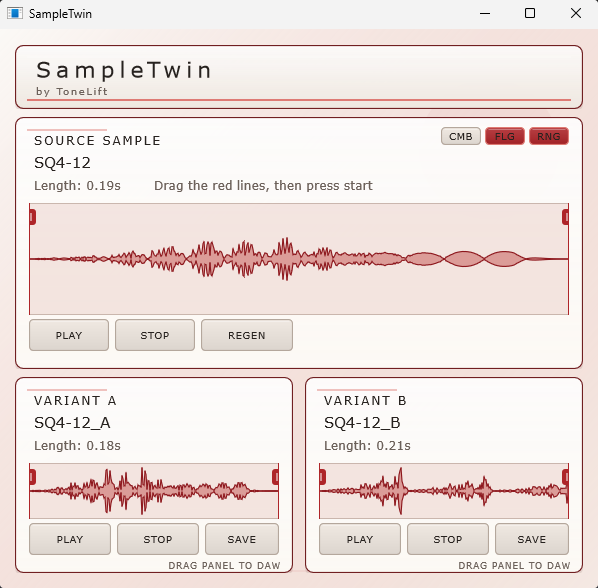
Task: Select Variant B waveform left start handle
Action: click(x=323, y=477)
